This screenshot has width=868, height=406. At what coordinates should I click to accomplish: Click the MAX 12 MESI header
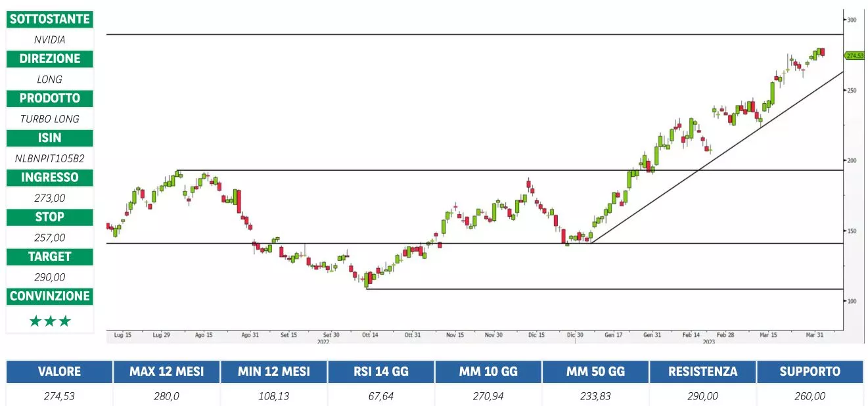(166, 371)
